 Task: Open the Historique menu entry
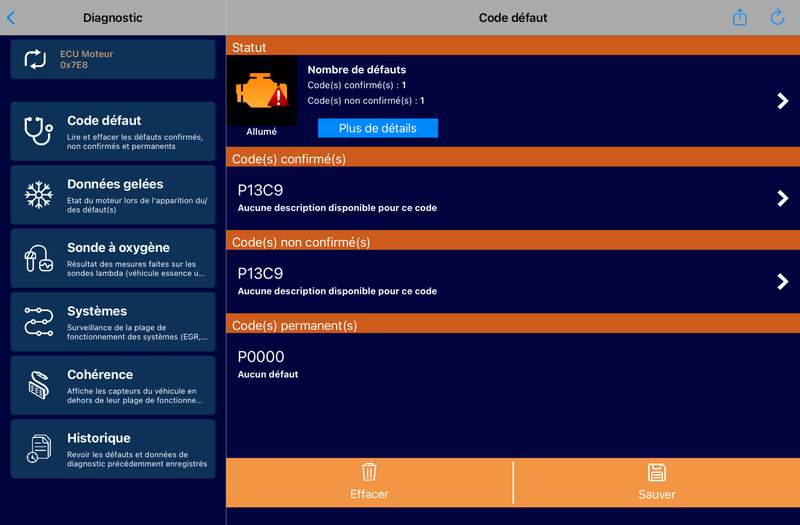(113, 449)
